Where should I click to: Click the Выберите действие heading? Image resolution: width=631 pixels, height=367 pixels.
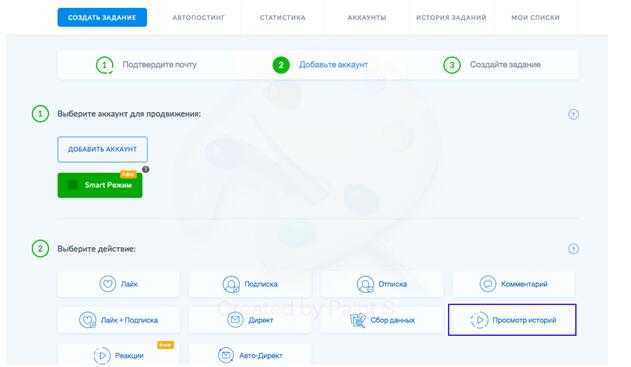tap(97, 249)
